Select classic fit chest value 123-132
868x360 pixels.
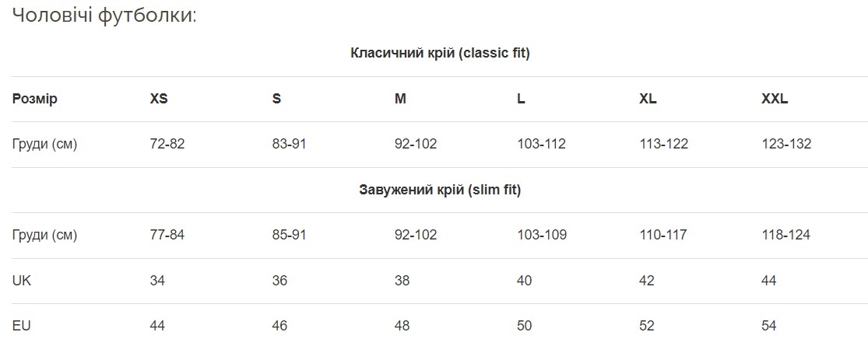pyautogui.click(x=786, y=145)
